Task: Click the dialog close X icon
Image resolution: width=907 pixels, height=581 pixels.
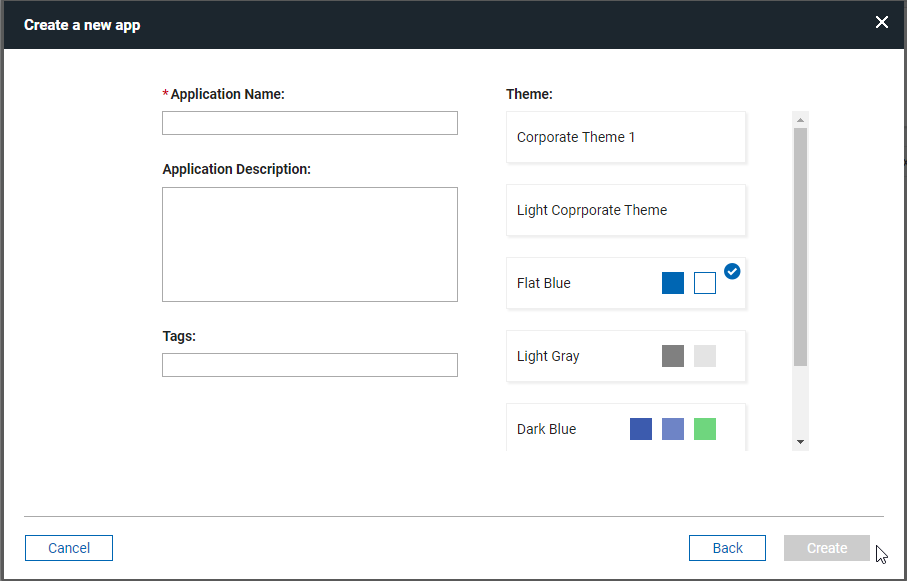Action: tap(881, 22)
